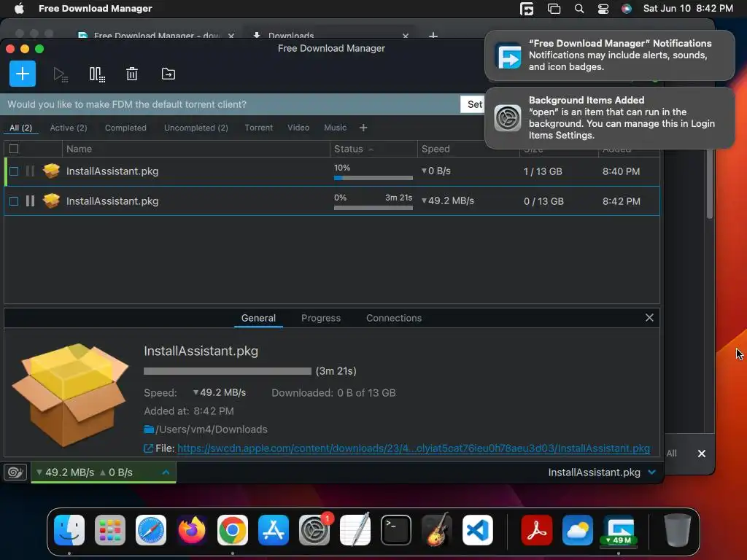Click the FDM menu bar status icon
The height and width of the screenshot is (560, 747).
point(527,9)
